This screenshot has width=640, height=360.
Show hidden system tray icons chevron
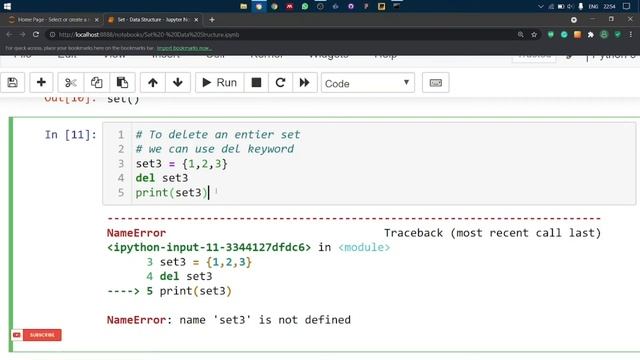pos(541,7)
